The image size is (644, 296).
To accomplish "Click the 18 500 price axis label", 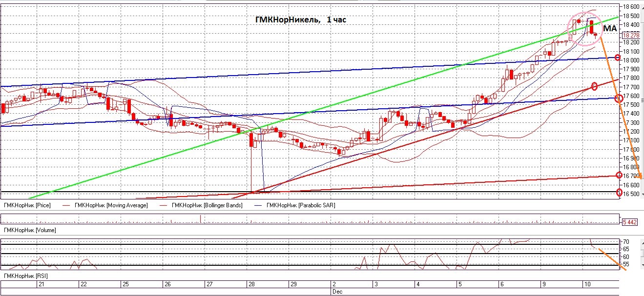I will (x=631, y=16).
